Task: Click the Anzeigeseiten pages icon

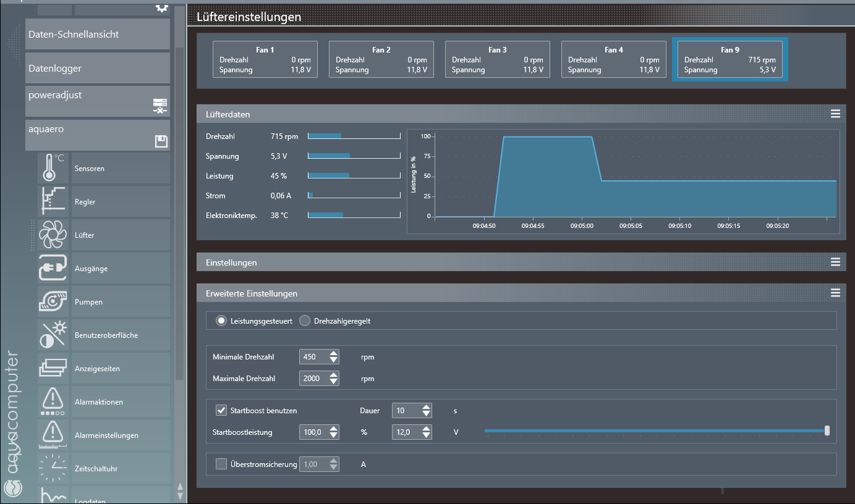Action: click(53, 368)
